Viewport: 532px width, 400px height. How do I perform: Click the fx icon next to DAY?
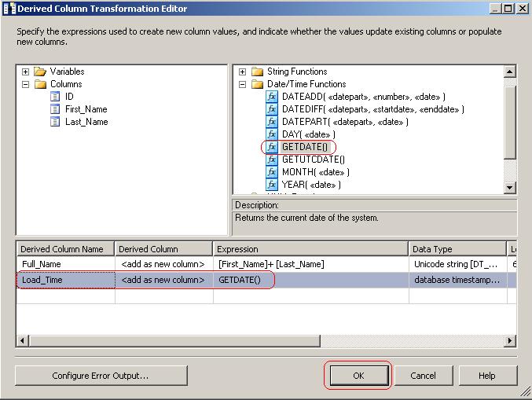[271, 134]
